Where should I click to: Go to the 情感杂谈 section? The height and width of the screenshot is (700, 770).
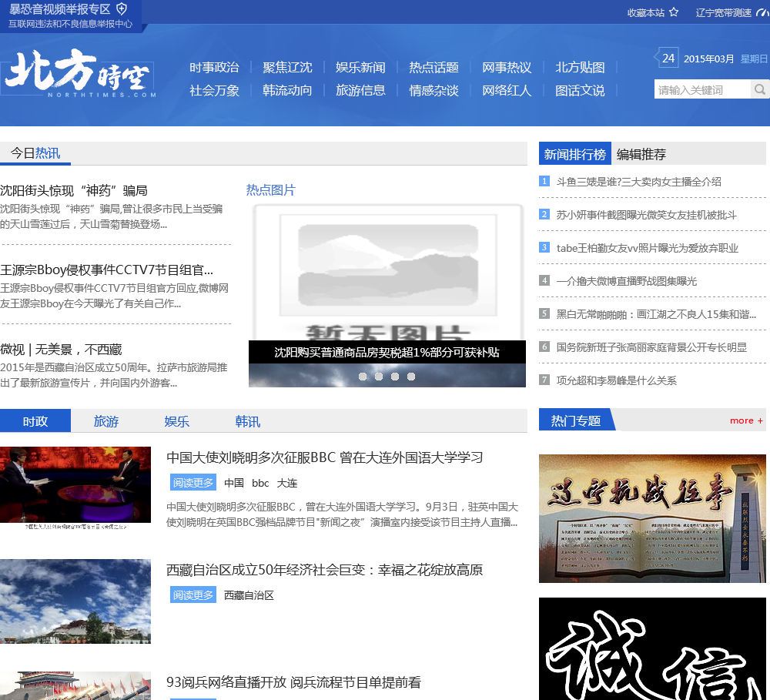point(434,90)
